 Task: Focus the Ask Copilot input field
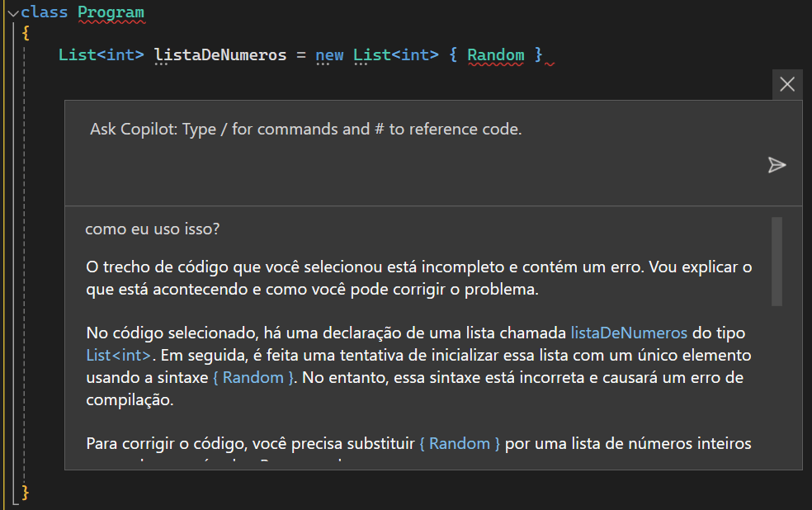pos(413,130)
